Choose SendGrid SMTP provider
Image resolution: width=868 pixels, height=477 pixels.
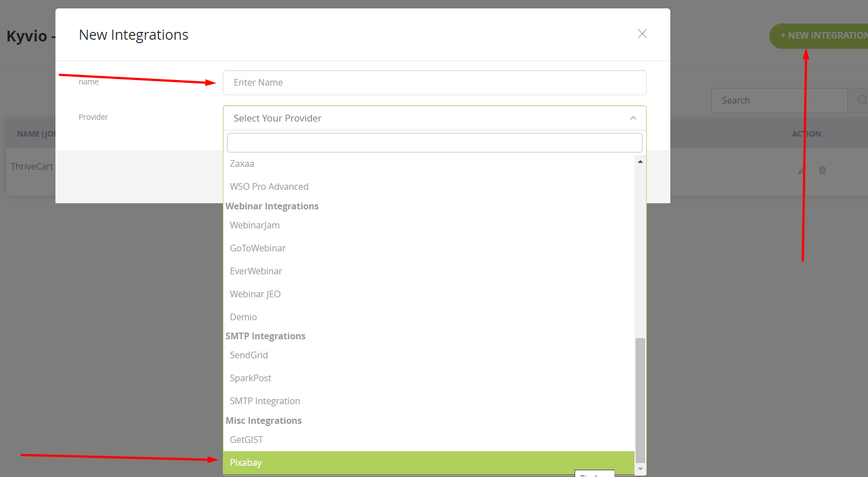(x=429, y=355)
